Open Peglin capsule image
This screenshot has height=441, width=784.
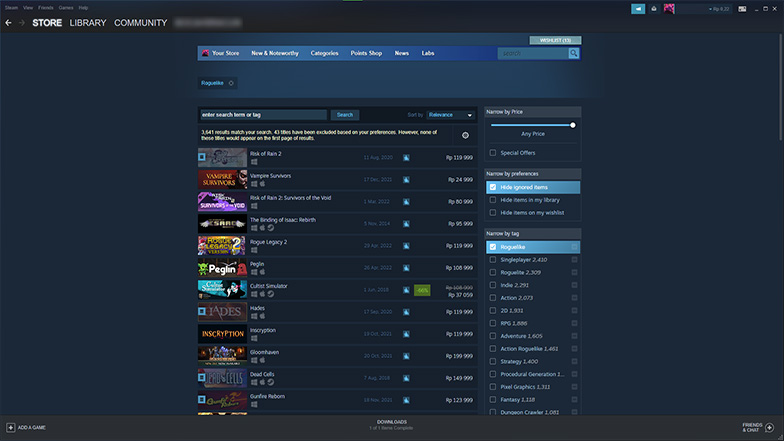tap(222, 268)
